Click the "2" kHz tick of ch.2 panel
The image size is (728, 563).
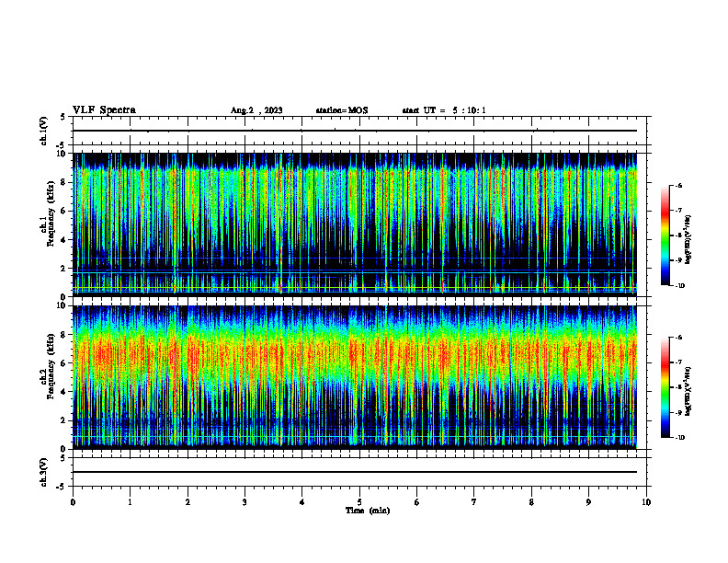pyautogui.click(x=63, y=420)
